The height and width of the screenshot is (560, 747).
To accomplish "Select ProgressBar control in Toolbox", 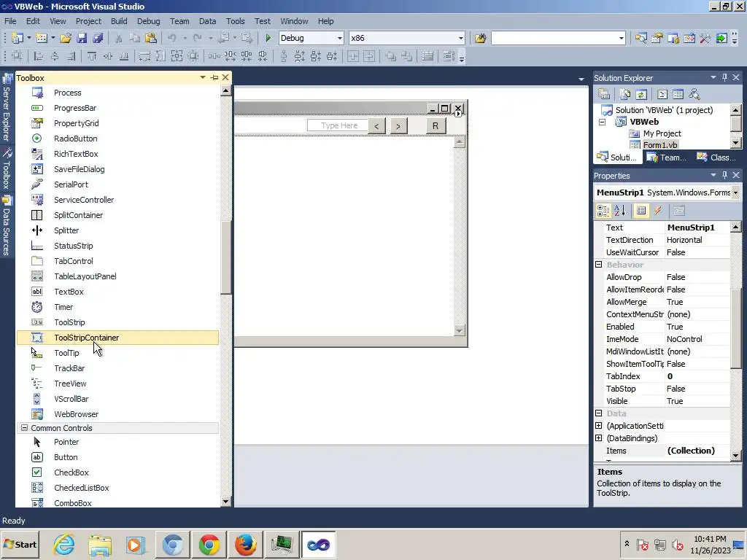I will click(117, 108).
